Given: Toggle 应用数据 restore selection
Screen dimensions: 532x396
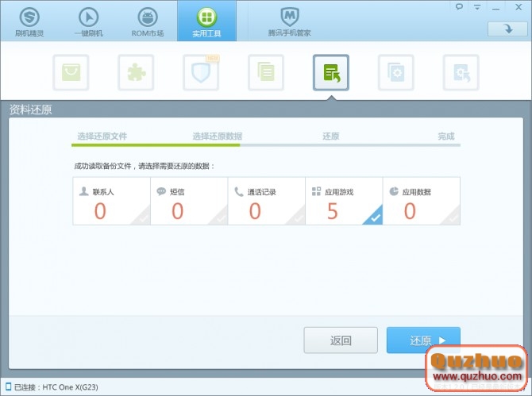Looking at the screenshot, I should pyautogui.click(x=422, y=201).
